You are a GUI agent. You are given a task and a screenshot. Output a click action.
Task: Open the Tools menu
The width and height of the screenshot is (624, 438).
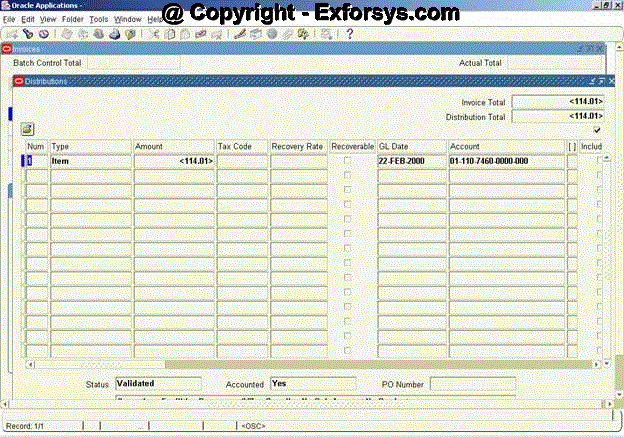tap(98, 19)
